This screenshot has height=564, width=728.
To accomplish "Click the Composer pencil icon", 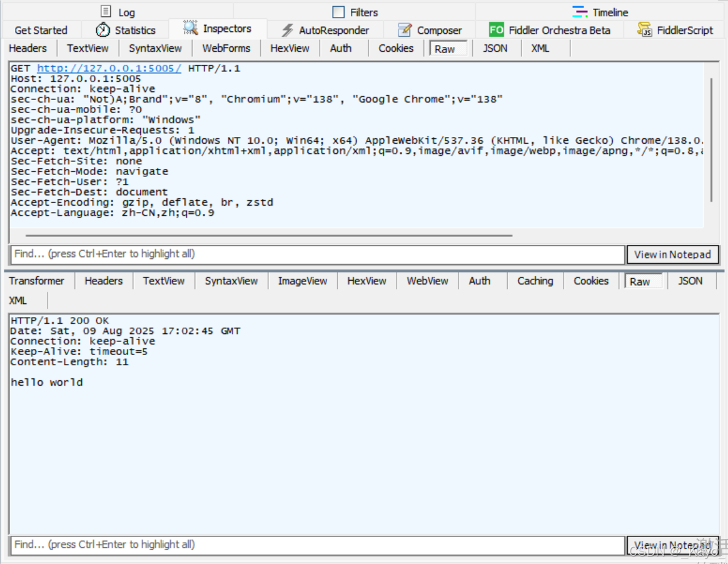I will coord(405,30).
